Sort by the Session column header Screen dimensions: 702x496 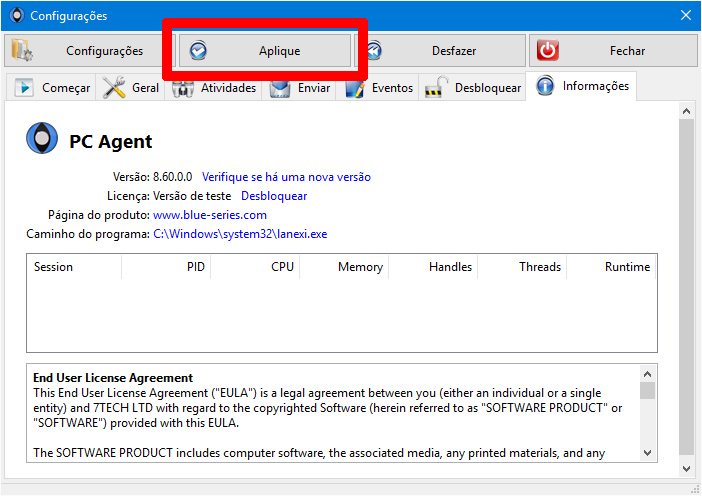click(x=74, y=267)
